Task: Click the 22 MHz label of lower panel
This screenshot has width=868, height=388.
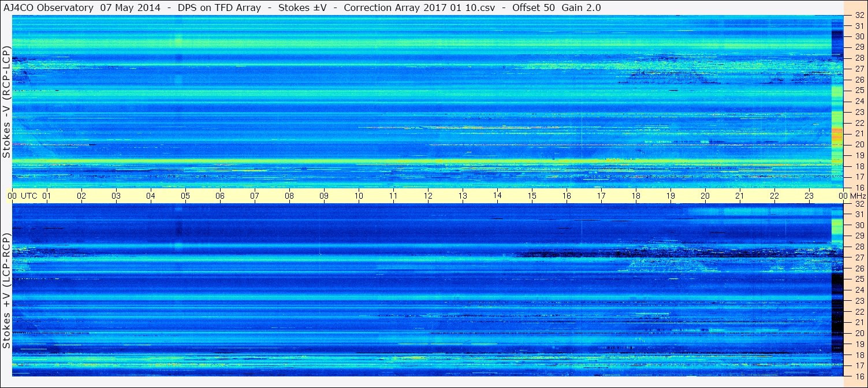Action: [859, 312]
